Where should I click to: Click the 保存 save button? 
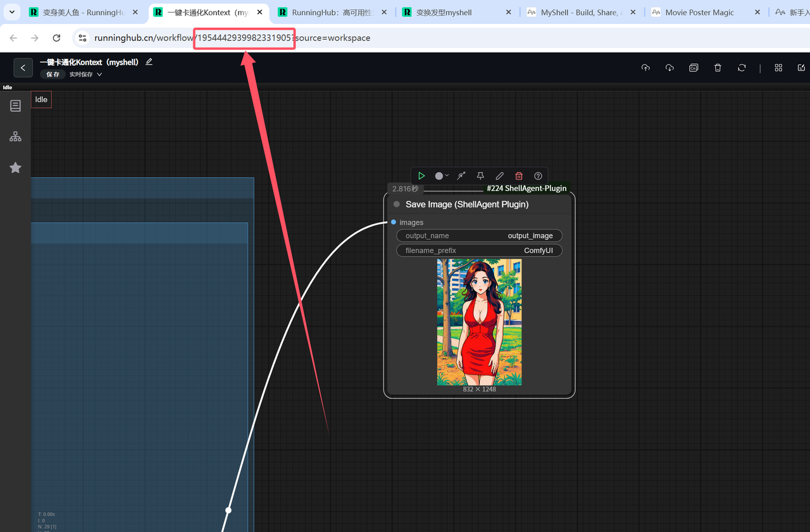53,75
